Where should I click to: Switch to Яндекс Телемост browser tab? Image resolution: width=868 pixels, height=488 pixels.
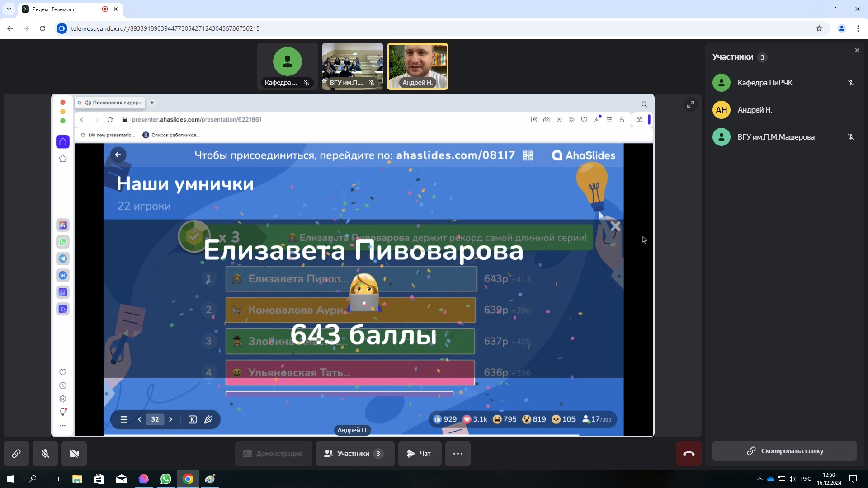[x=63, y=9]
